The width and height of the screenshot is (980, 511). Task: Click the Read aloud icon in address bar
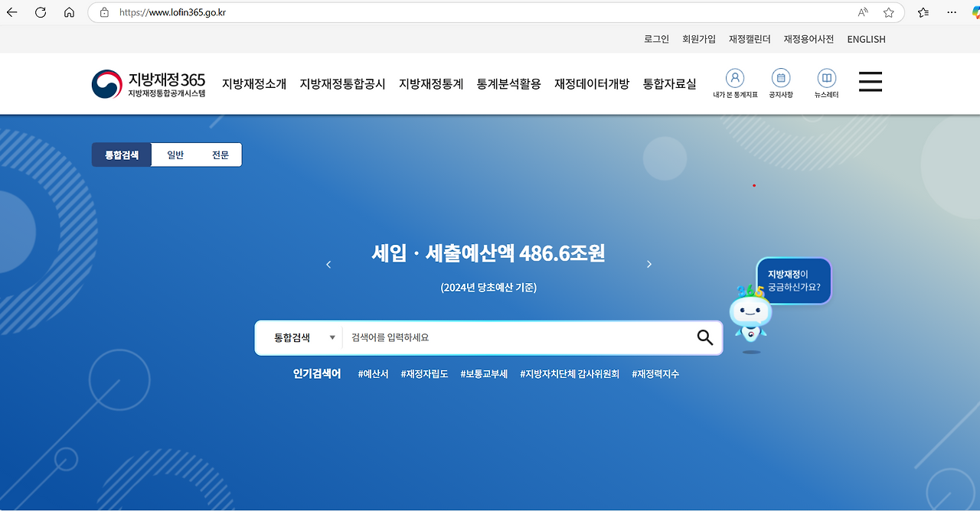[863, 12]
